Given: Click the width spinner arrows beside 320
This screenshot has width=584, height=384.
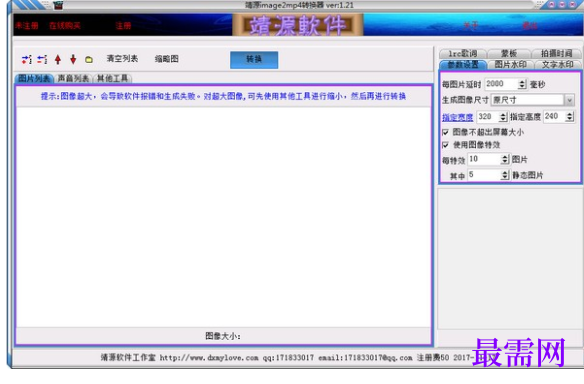Looking at the screenshot, I should (x=503, y=117).
